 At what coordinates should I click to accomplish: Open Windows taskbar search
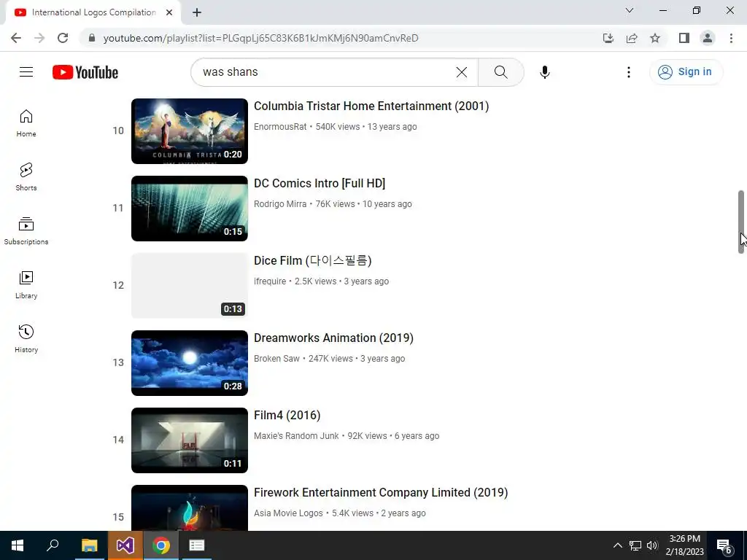click(53, 545)
